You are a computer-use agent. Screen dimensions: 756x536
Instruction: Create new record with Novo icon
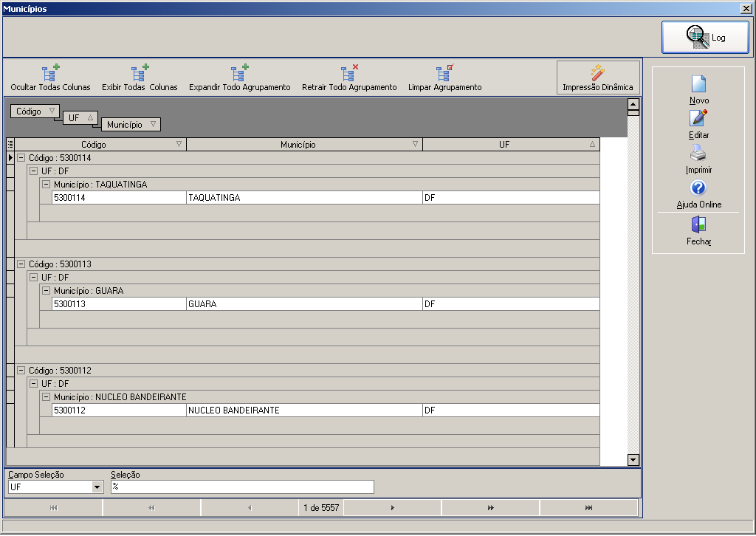698,84
